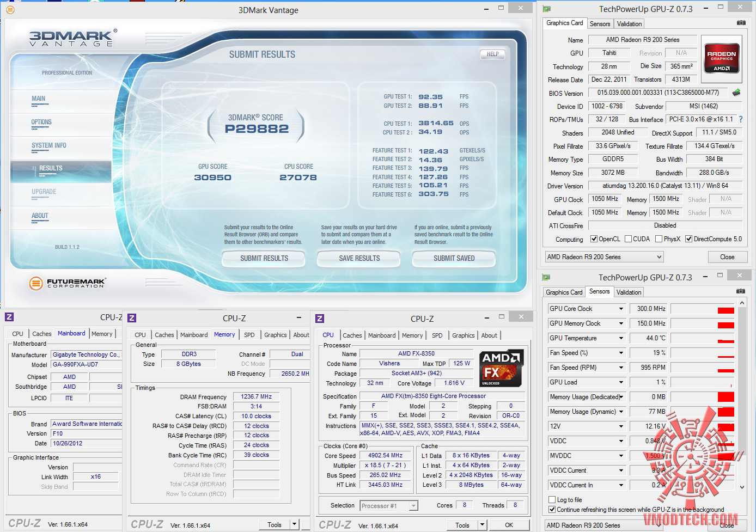The image size is (756, 532).
Task: Click the Bus Interface question mark icon
Action: coord(740,119)
